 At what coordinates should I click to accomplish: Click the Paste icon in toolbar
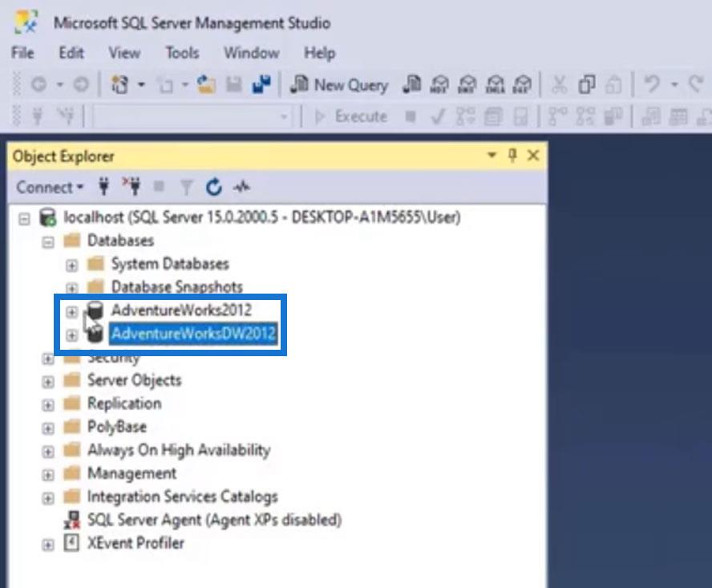(613, 85)
